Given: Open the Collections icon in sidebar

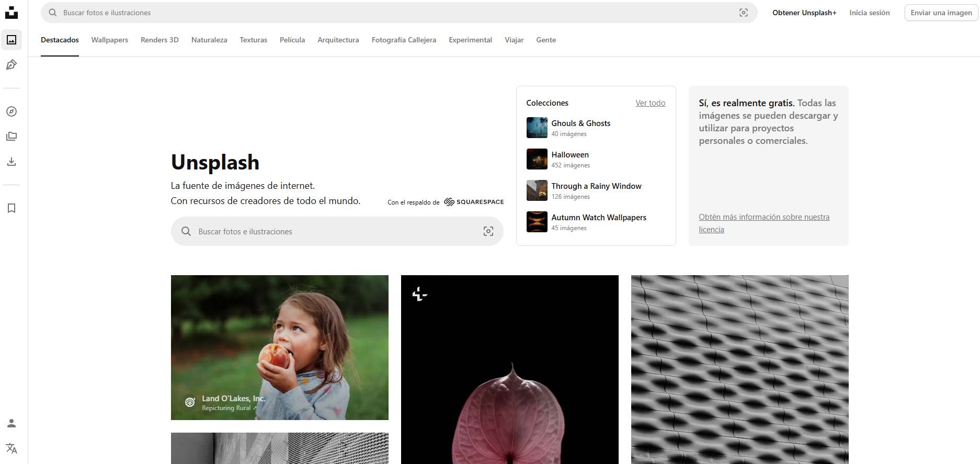Looking at the screenshot, I should (x=12, y=137).
